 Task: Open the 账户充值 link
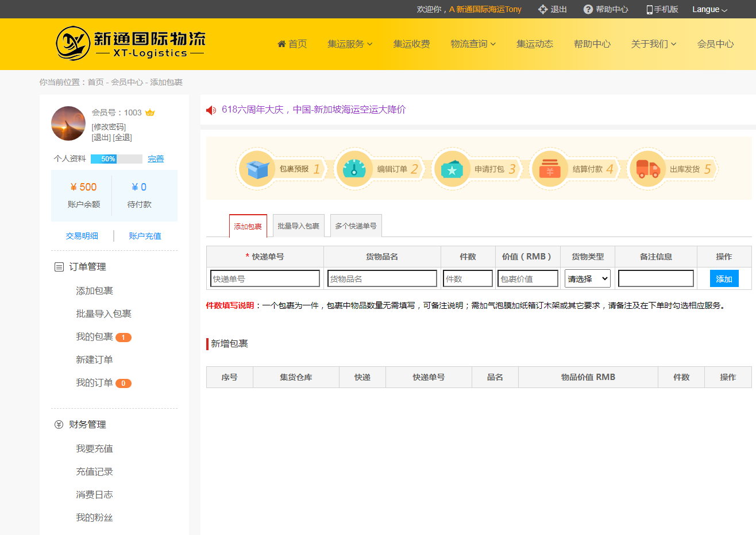pos(145,236)
